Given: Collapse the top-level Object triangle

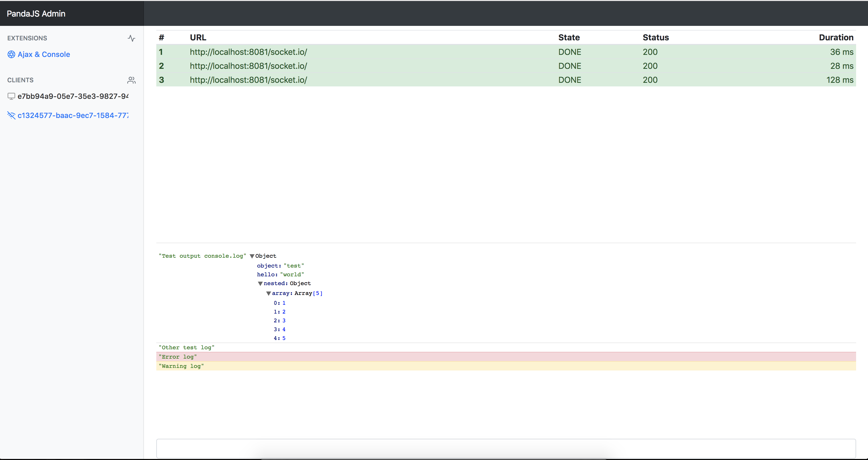Looking at the screenshot, I should tap(252, 256).
